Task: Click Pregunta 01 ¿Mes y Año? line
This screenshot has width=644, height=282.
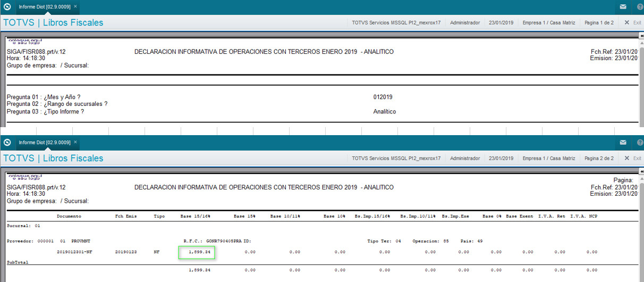Action: 44,97
